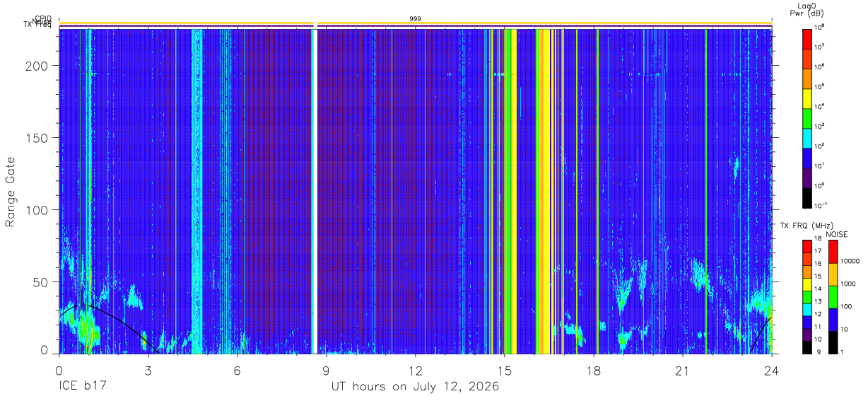Viewport: 868px width, 401px height.
Task: Click the 'UT hours on July 12, 2026' label
Action: 416,387
